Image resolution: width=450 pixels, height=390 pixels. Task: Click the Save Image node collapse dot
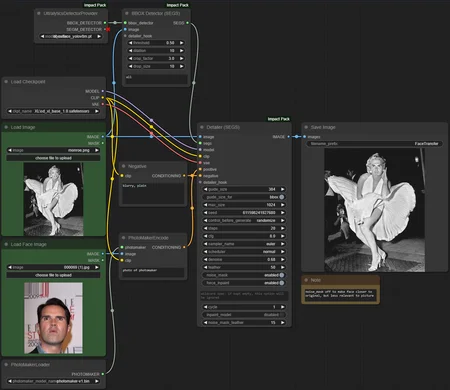click(306, 127)
